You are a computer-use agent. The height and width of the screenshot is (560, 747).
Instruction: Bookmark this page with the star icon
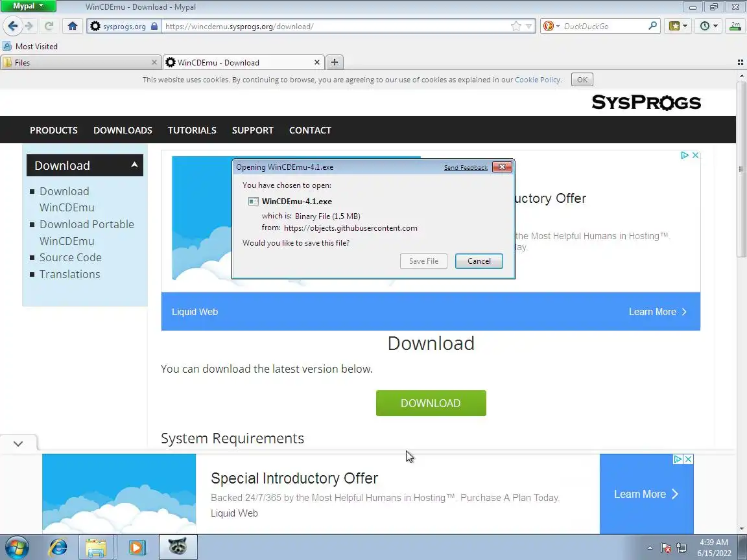click(x=516, y=26)
